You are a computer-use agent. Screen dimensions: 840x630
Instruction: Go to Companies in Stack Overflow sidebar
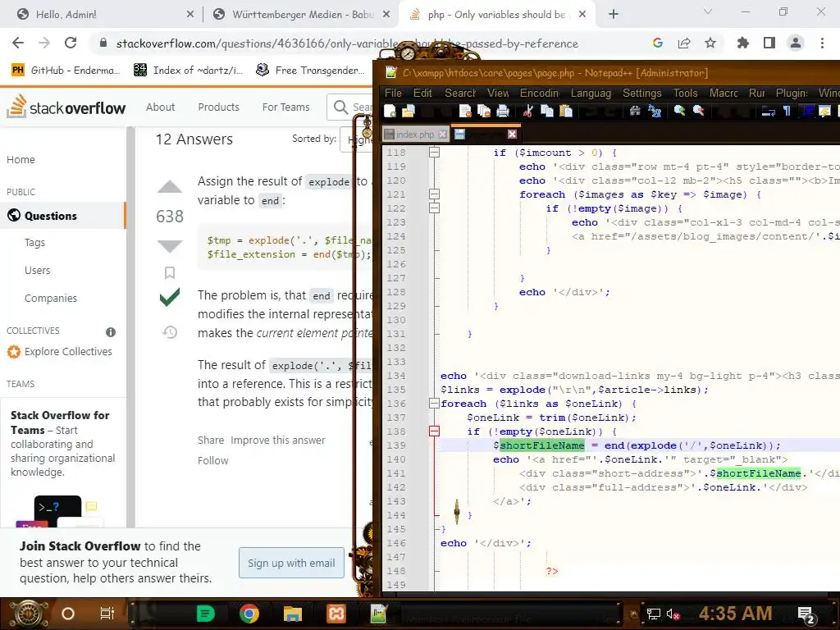(x=51, y=299)
